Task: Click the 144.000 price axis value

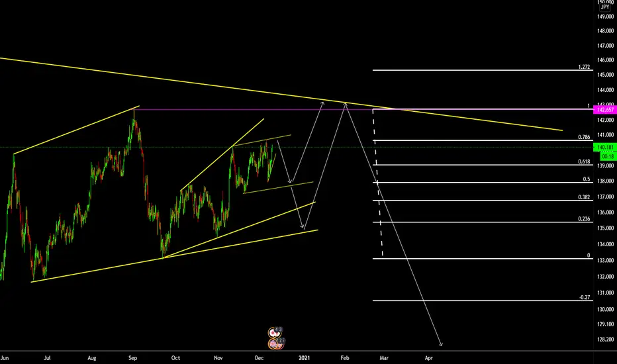Action: pyautogui.click(x=605, y=90)
